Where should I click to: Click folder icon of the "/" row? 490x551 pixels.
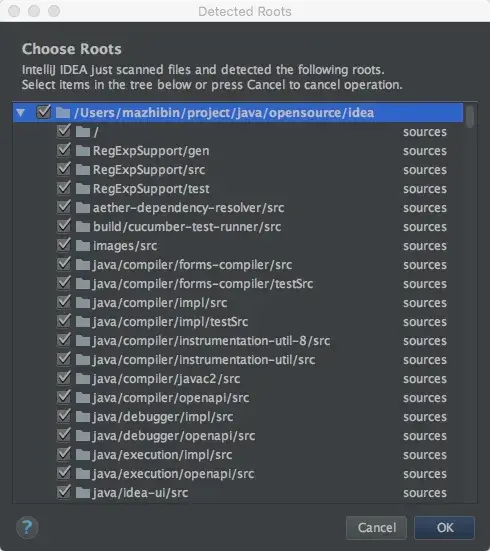83,132
